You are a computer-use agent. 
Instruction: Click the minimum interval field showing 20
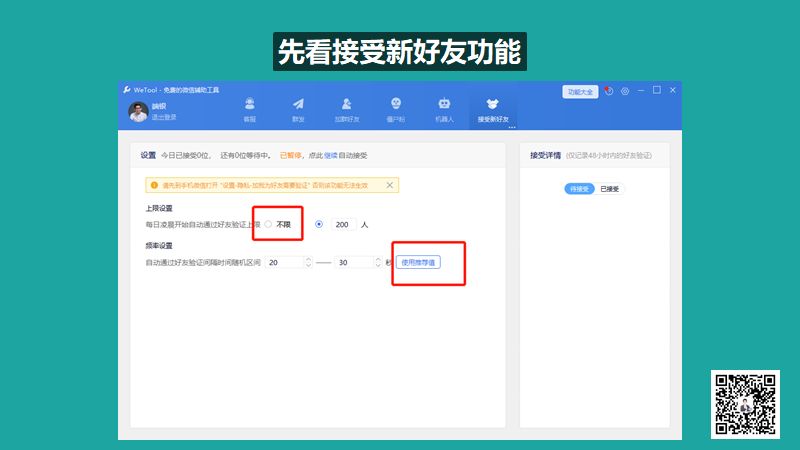click(289, 262)
